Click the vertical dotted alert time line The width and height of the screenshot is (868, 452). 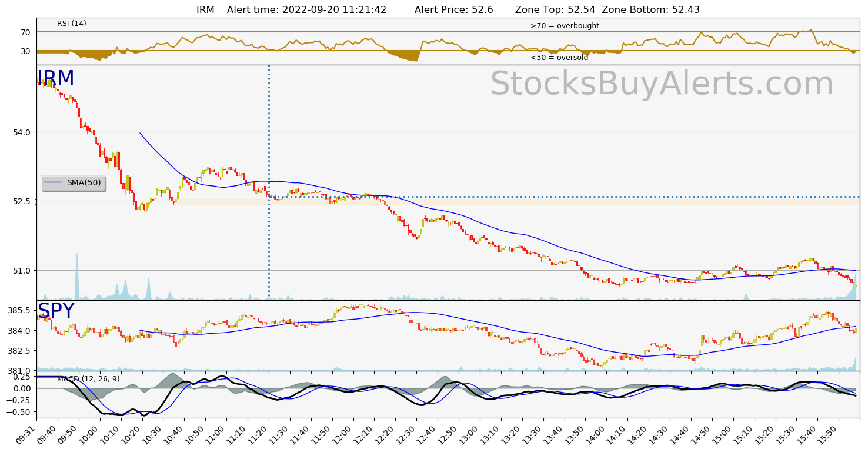tap(269, 181)
